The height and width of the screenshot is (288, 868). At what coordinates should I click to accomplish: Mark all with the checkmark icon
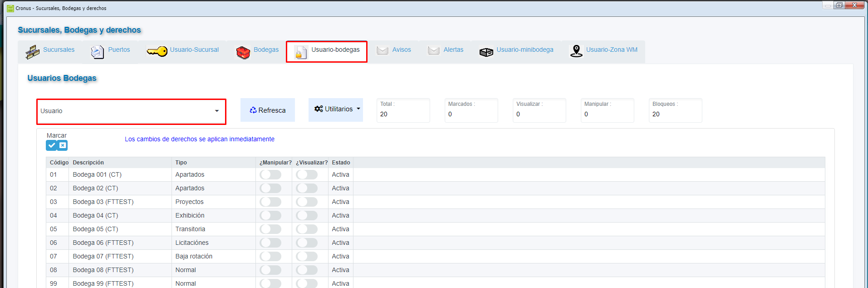coord(51,145)
